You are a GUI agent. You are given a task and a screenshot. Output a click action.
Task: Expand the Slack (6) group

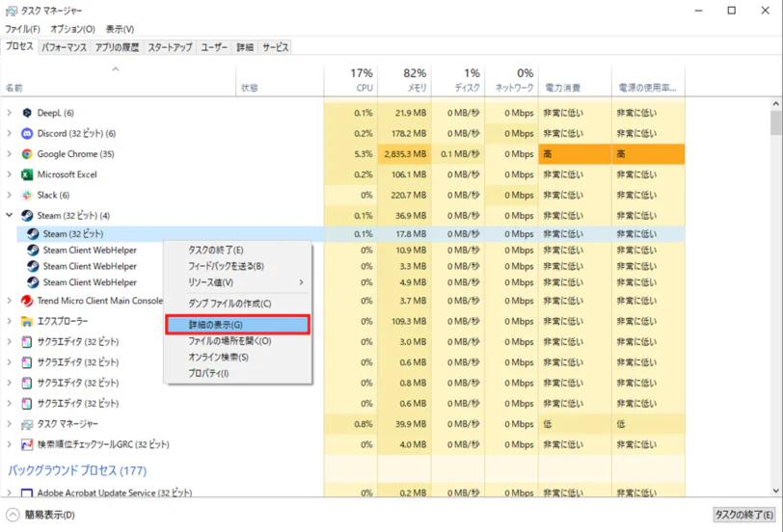tap(9, 195)
